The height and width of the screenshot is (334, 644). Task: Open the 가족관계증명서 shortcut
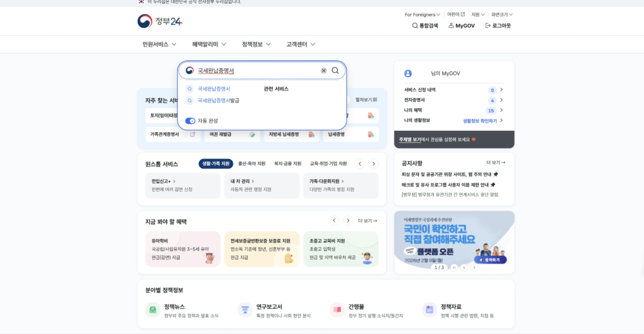[x=173, y=135]
